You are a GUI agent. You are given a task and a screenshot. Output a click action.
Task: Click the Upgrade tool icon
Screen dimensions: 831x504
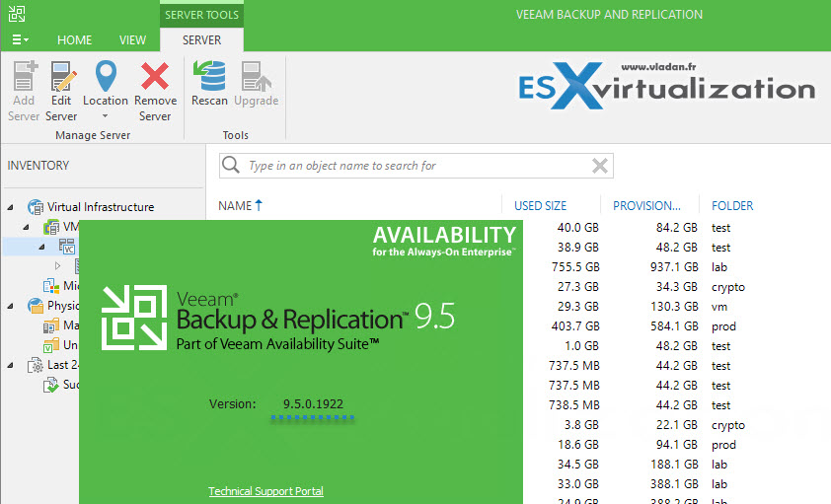(256, 76)
